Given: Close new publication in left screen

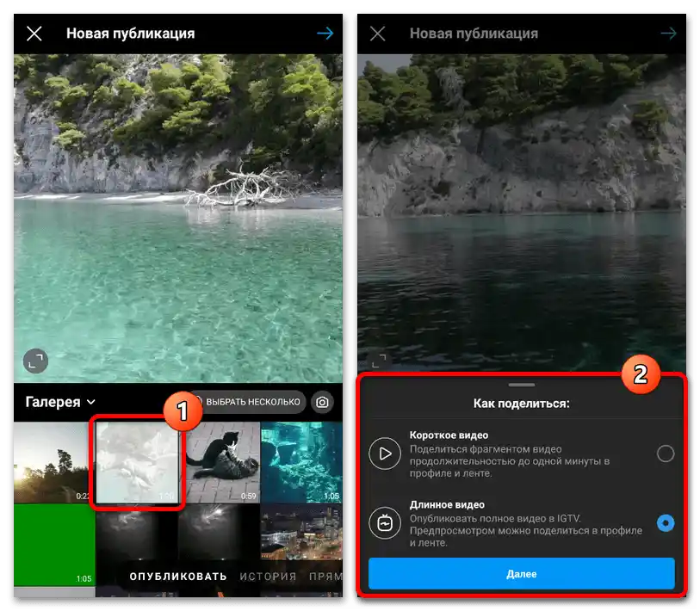Looking at the screenshot, I should click(34, 34).
